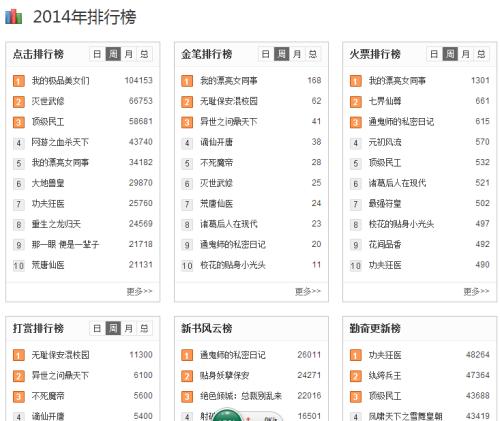500x421 pixels.
Task: Switch 火票排行榜 to the 日 tab
Action: point(434,54)
